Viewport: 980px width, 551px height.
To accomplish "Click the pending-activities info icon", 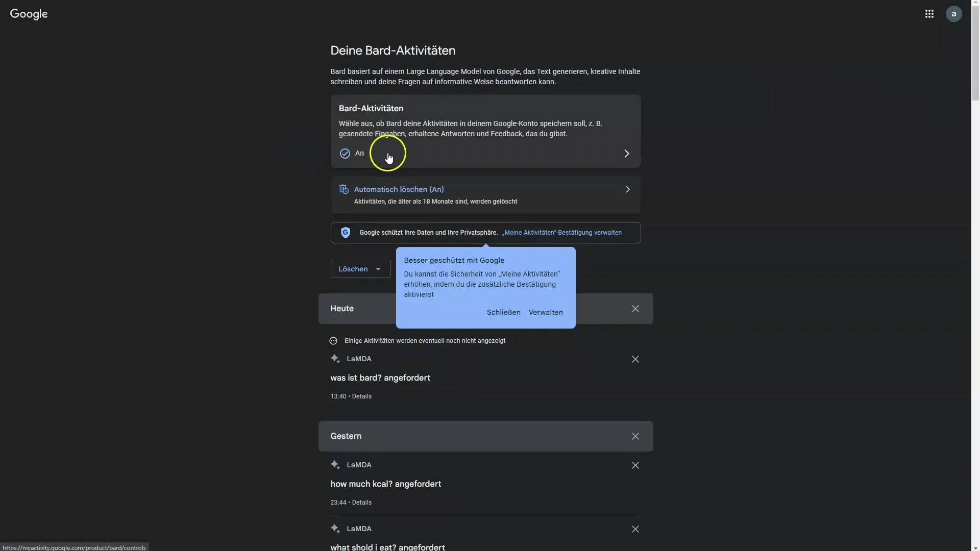I will (333, 341).
